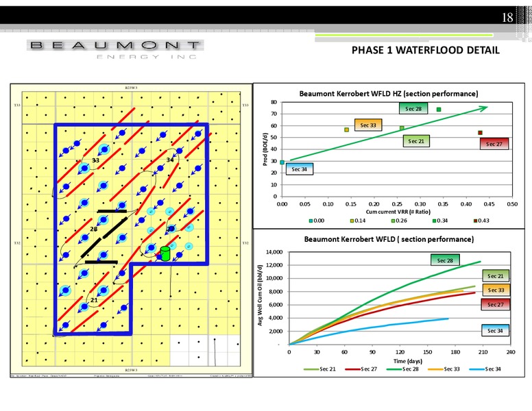Select Sec 33 entry in bottom chart legend
The width and height of the screenshot is (532, 411).
click(444, 369)
